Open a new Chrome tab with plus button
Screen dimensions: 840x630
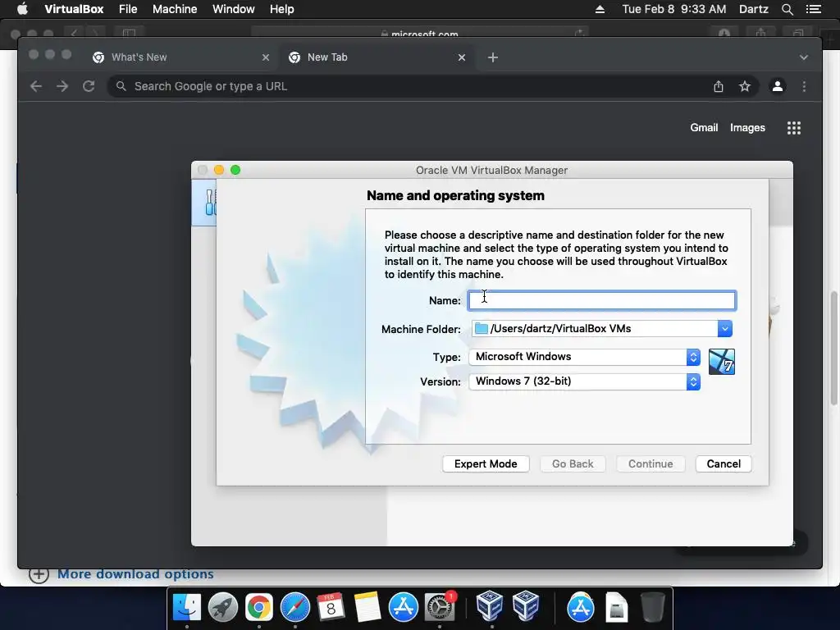tap(493, 57)
